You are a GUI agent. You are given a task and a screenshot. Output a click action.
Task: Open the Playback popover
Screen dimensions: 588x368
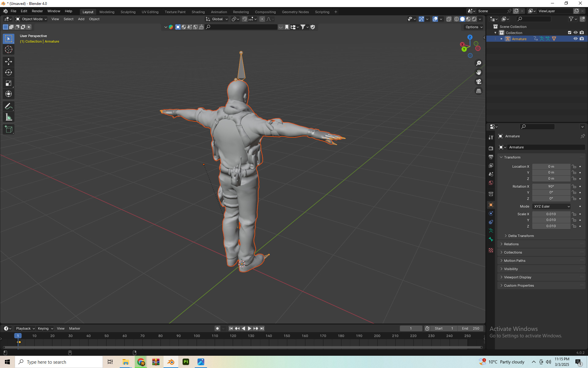tap(25, 328)
